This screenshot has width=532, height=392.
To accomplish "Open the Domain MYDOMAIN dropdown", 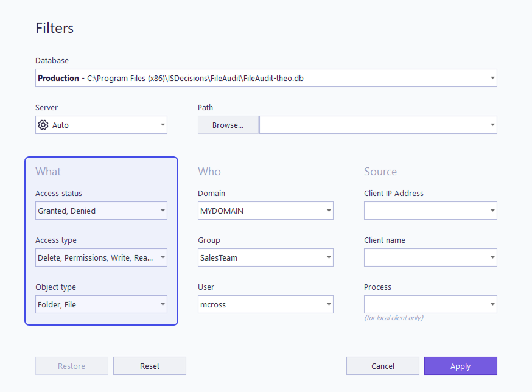I will 265,211.
